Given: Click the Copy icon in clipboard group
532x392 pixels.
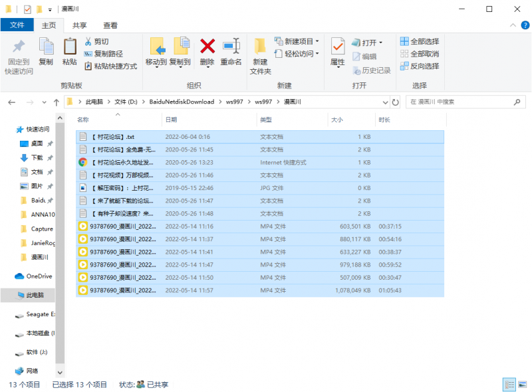Looking at the screenshot, I should pyautogui.click(x=46, y=47).
